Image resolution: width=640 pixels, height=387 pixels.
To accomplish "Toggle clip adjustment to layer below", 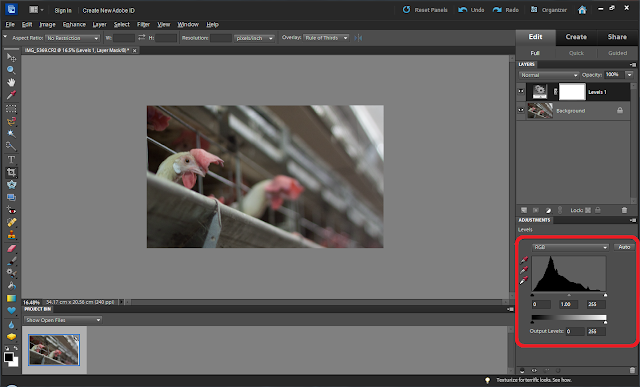I will click(522, 370).
